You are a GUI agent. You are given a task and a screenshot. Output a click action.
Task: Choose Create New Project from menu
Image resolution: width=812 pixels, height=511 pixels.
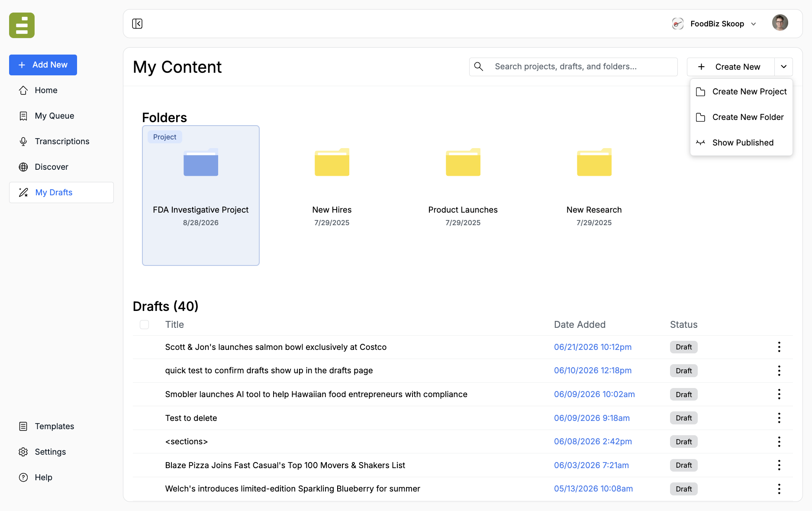[x=741, y=91]
